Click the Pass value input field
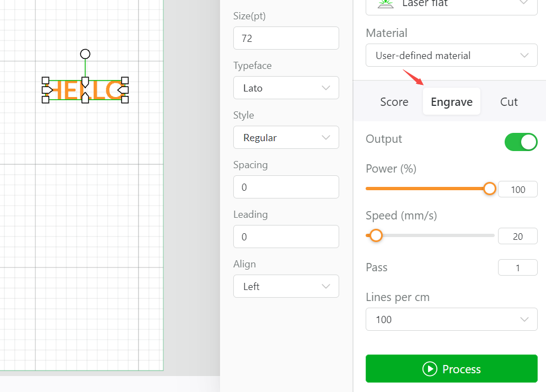Viewport: 546px width, 392px height. [x=517, y=268]
